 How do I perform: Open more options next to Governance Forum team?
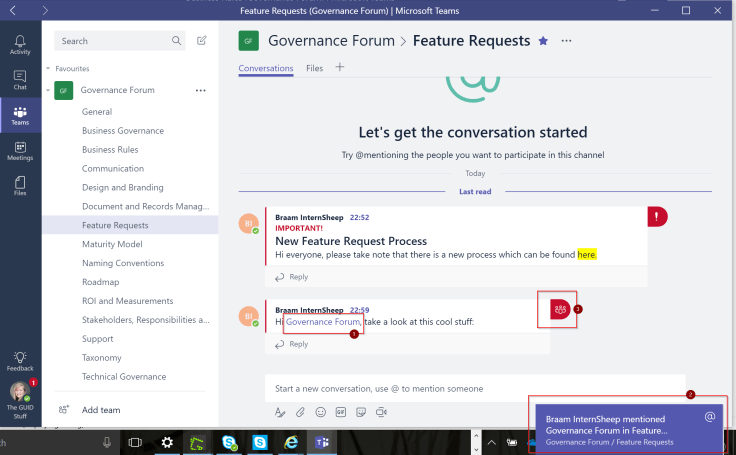click(x=200, y=90)
